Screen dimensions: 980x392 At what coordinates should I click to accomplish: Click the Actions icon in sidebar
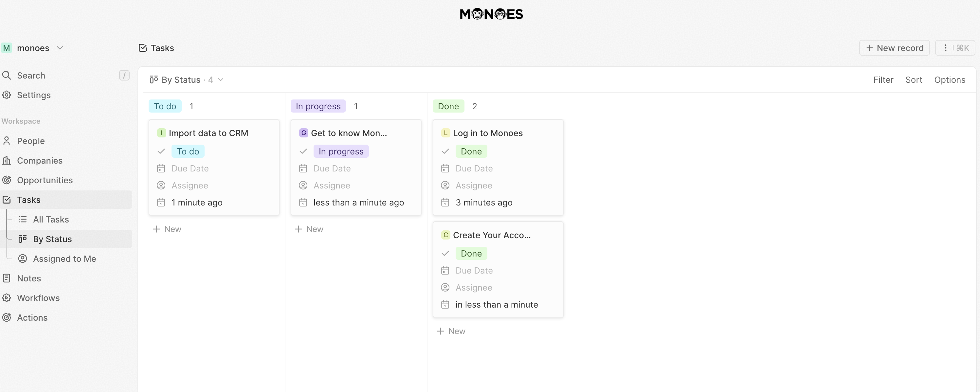tap(7, 317)
